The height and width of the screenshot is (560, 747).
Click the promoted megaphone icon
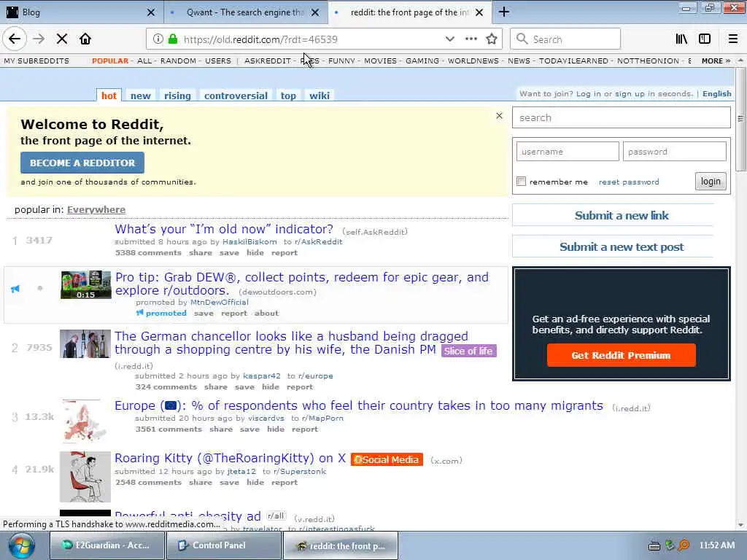(x=15, y=289)
